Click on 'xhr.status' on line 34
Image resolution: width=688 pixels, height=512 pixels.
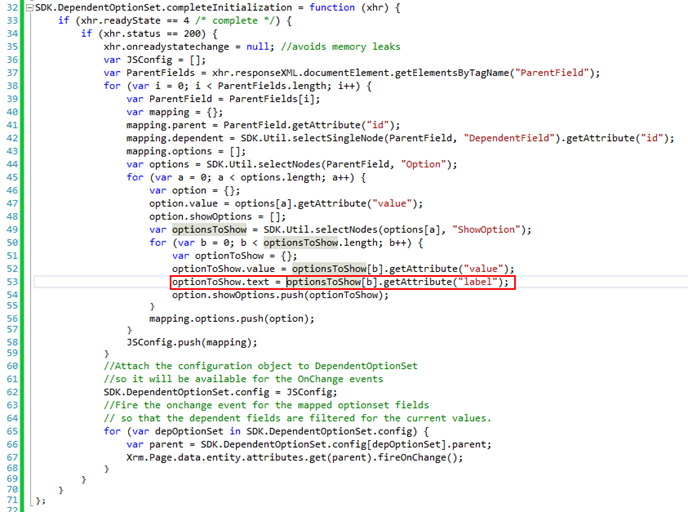coord(132,34)
